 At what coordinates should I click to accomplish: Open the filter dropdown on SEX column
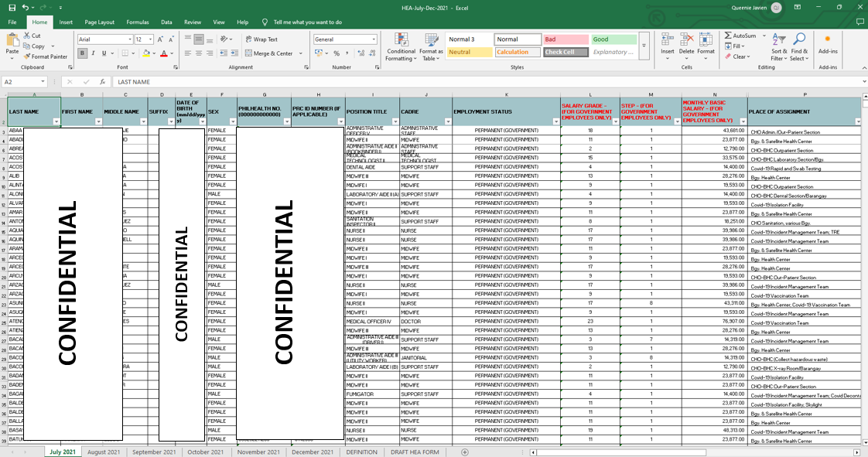pos(233,121)
